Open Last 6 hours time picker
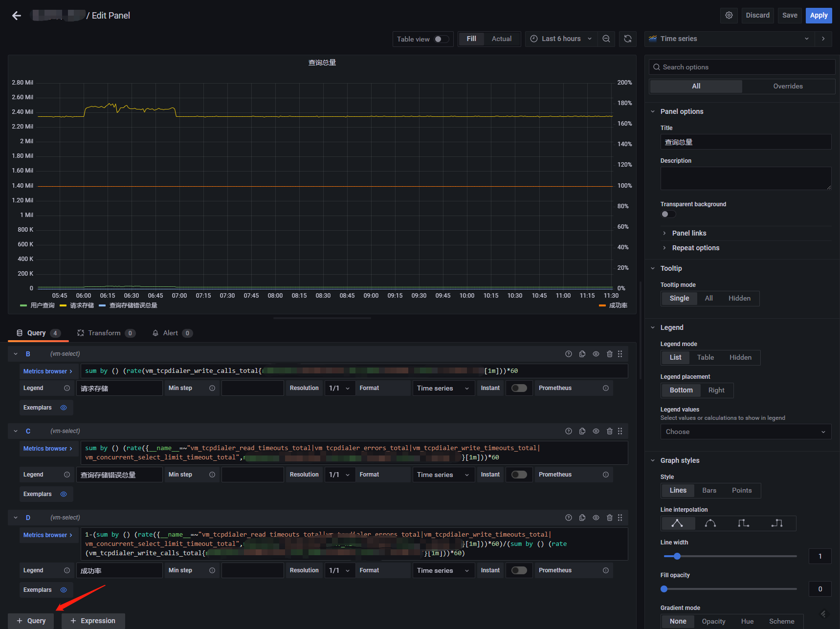The image size is (840, 629). click(561, 39)
